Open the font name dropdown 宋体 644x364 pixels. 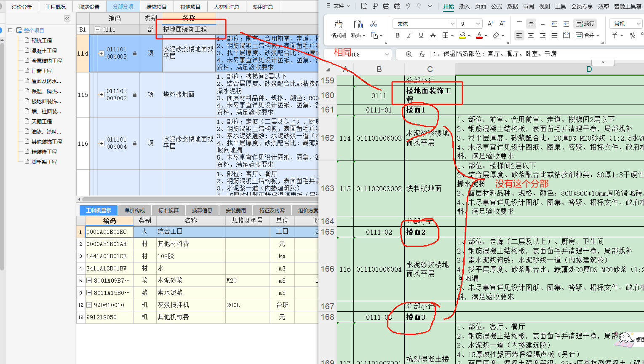452,24
